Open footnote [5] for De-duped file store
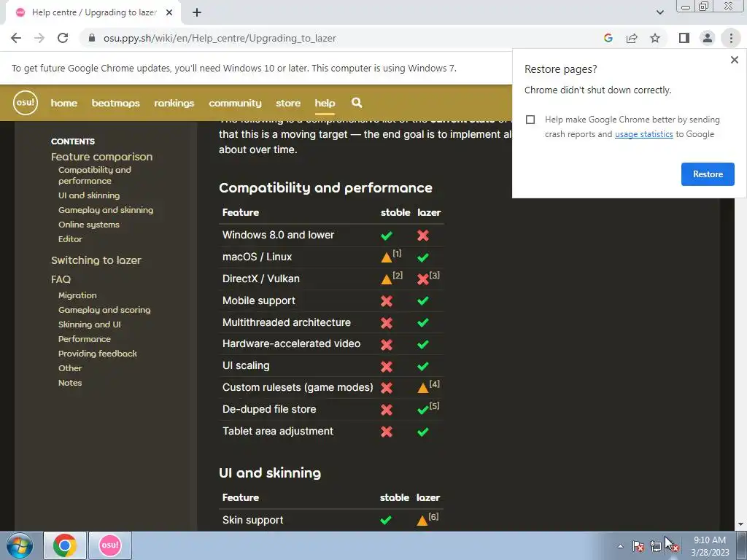This screenshot has width=747, height=560. click(x=435, y=405)
